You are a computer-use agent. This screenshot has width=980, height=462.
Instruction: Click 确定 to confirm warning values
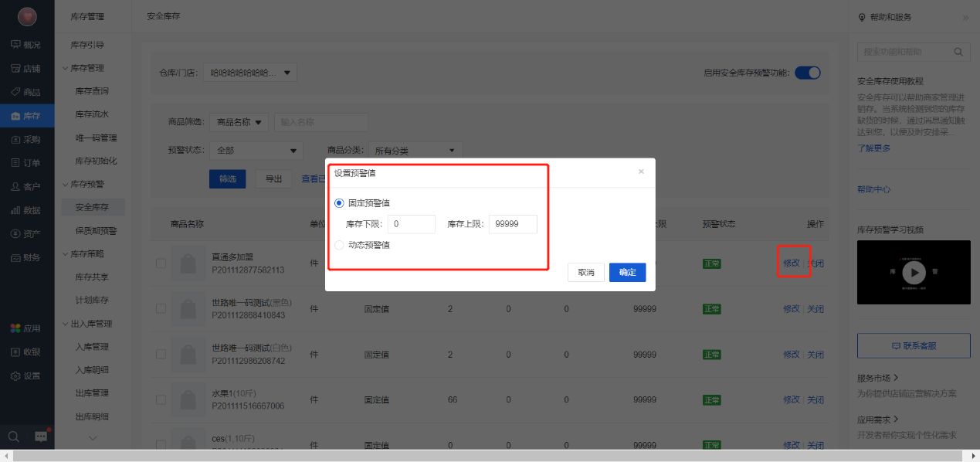pyautogui.click(x=628, y=272)
